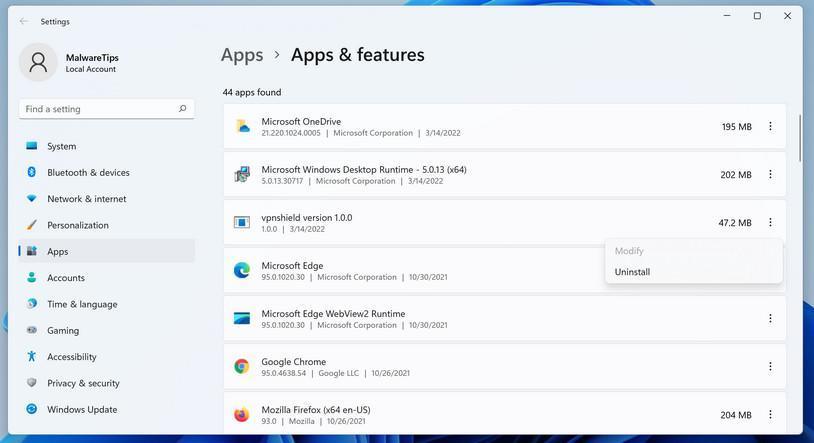
Task: Open System settings
Action: (x=106, y=146)
